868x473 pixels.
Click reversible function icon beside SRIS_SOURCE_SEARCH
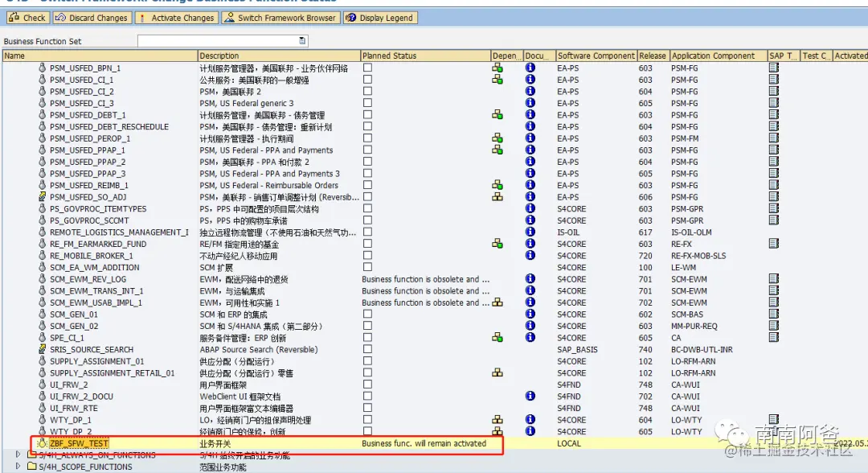coord(42,349)
